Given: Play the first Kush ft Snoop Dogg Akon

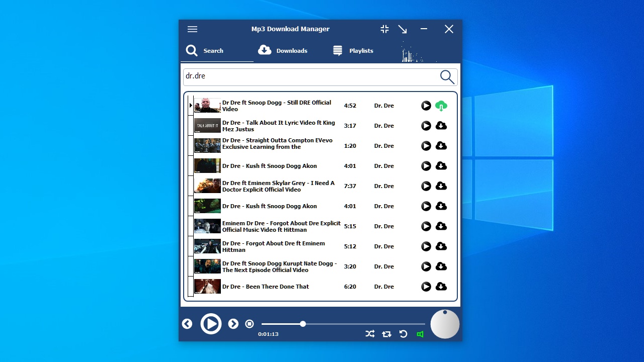Looking at the screenshot, I should (426, 166).
